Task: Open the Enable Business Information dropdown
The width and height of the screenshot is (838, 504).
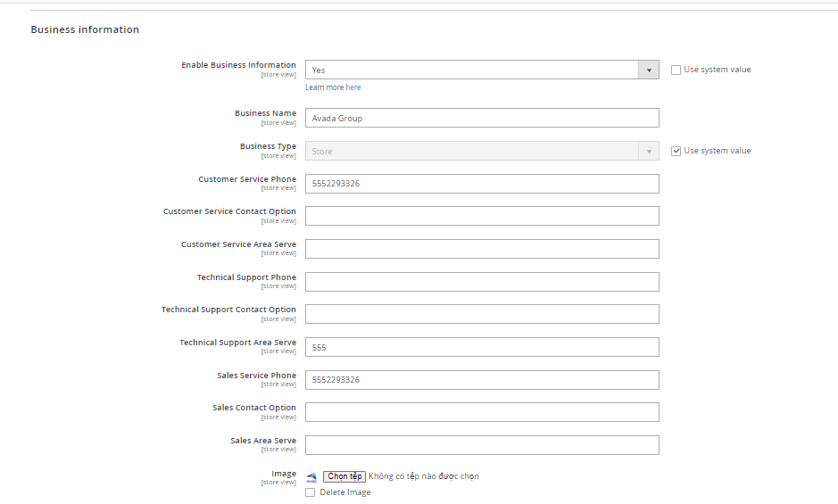Action: tap(482, 70)
